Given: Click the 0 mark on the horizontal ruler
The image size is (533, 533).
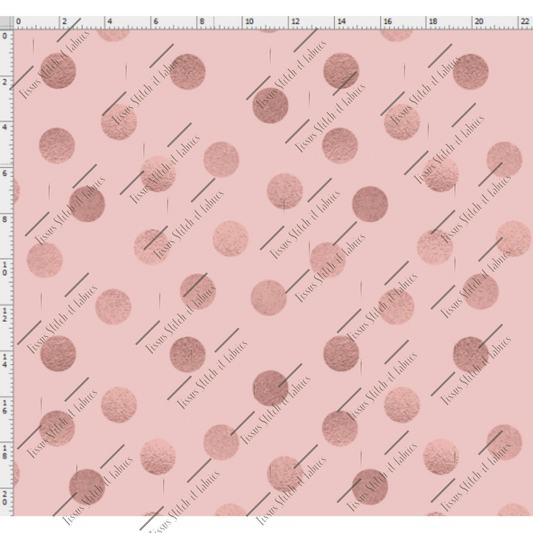Looking at the screenshot, I should click(18, 21).
